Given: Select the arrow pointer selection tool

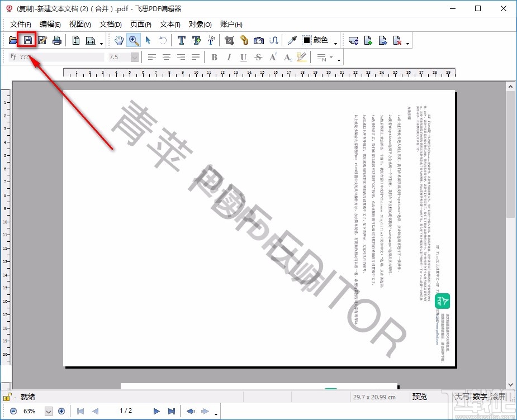Looking at the screenshot, I should [148, 40].
